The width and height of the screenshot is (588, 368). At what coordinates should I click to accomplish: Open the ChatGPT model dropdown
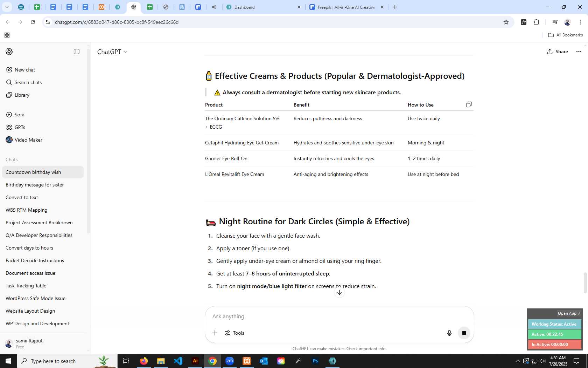coord(112,52)
